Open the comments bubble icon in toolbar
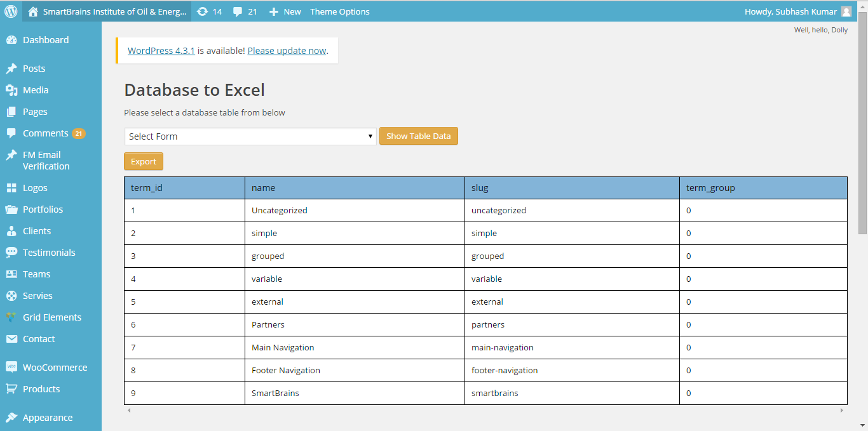Screen dimensions: 868x431 238,11
